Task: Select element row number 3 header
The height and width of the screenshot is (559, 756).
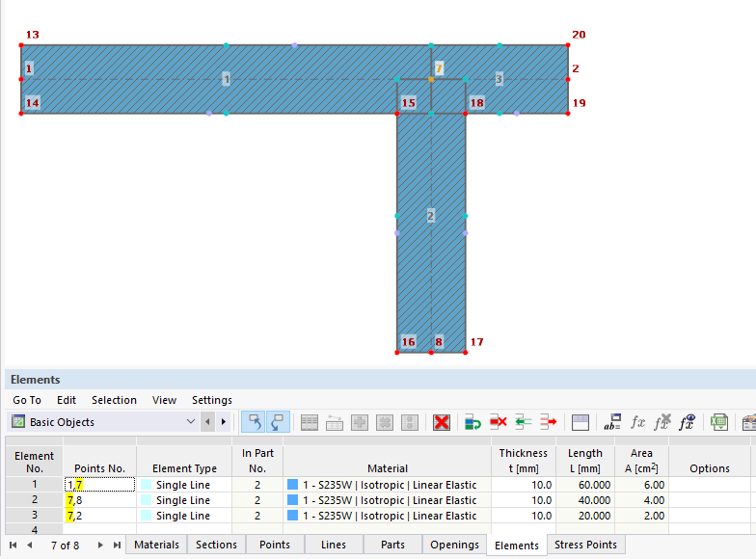Action: (35, 515)
